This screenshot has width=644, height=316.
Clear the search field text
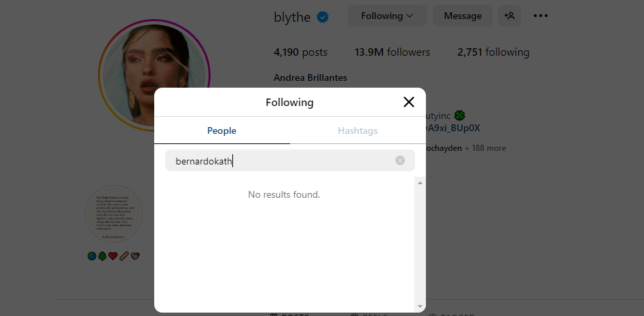tap(400, 160)
